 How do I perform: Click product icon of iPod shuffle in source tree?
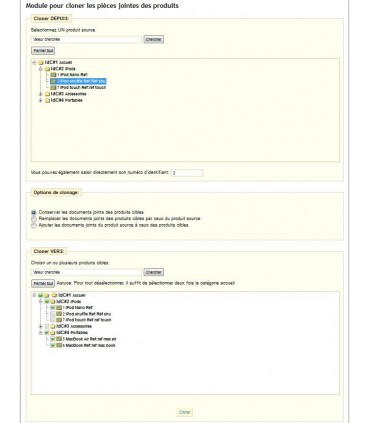pos(53,81)
